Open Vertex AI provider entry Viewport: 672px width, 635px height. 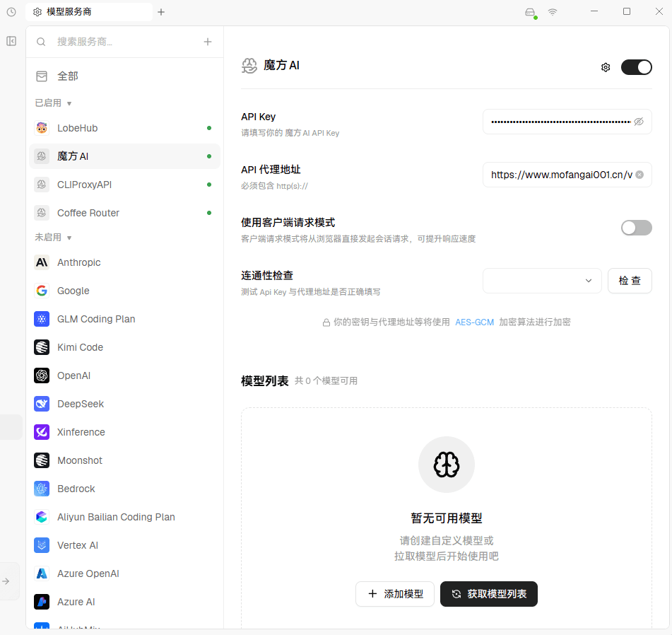tap(124, 545)
